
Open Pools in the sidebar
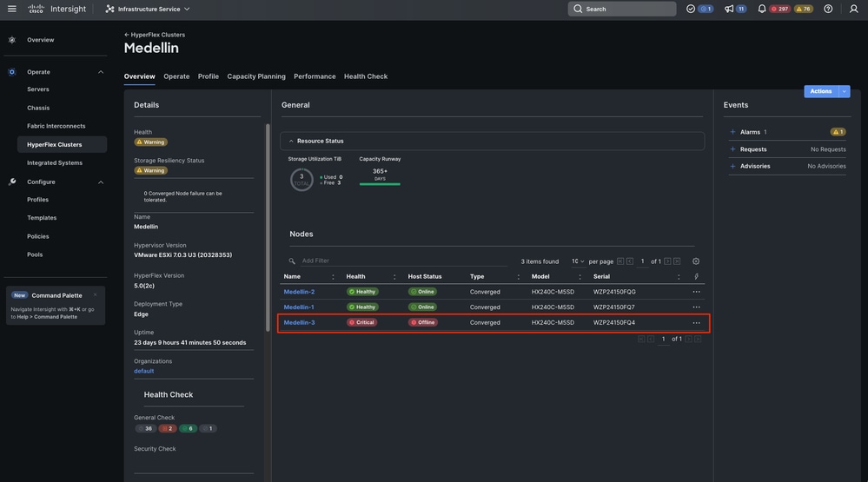tap(35, 254)
